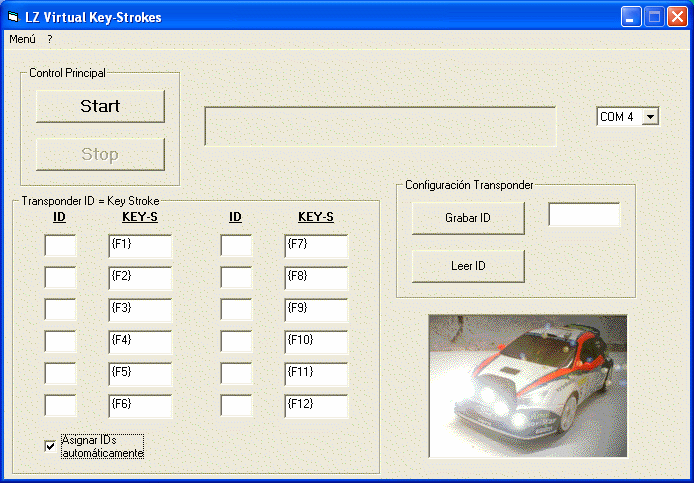The width and height of the screenshot is (694, 483).
Task: Click the ID box for {F11}
Action: pyautogui.click(x=236, y=374)
